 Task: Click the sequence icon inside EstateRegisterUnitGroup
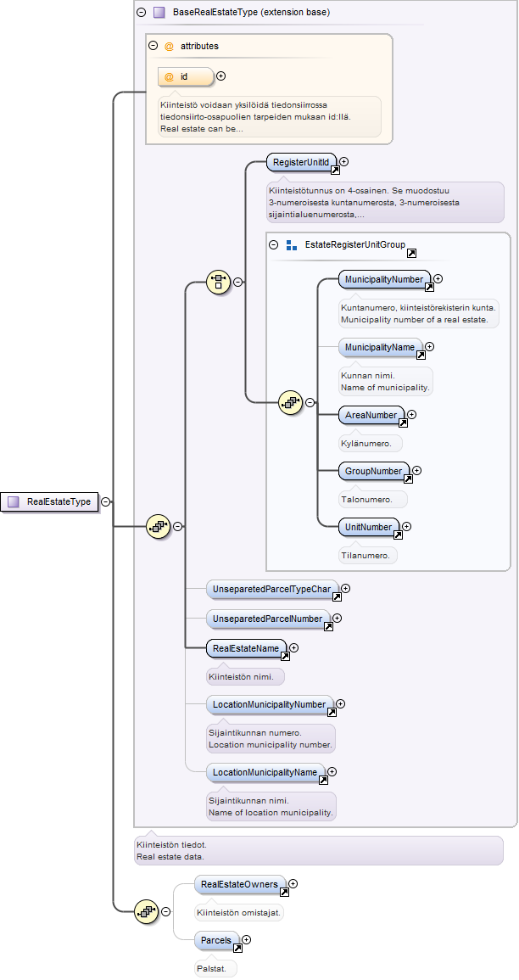290,402
